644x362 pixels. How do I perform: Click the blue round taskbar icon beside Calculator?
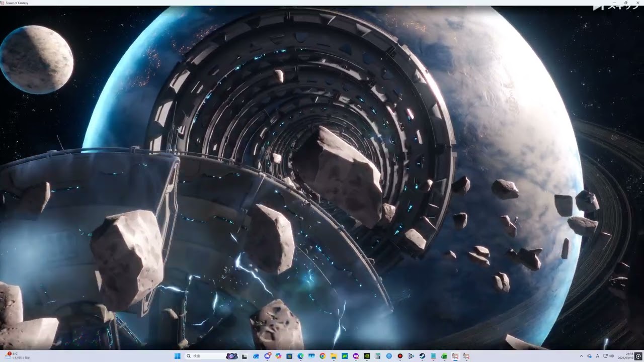[x=389, y=356]
